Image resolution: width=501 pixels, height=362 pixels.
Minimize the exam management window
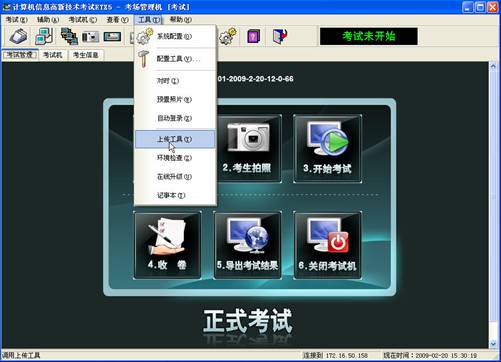tap(467, 7)
